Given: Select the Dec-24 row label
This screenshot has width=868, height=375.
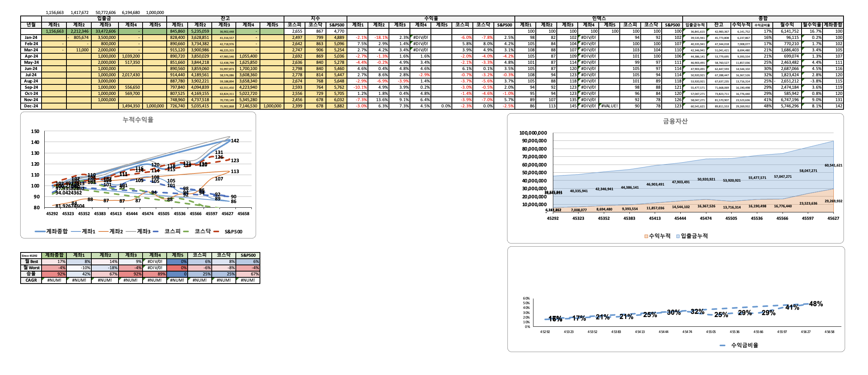Looking at the screenshot, I should (31, 106).
